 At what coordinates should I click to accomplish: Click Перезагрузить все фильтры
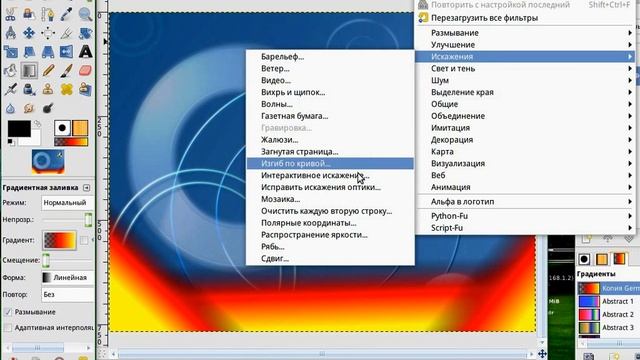click(524, 18)
